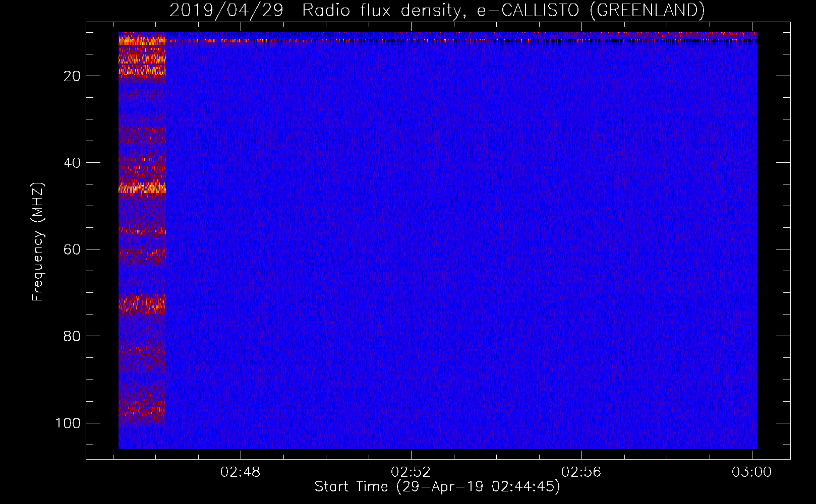
Task: Select the 'Frequency (MHZ)' y-axis label
Action: [x=38, y=242]
